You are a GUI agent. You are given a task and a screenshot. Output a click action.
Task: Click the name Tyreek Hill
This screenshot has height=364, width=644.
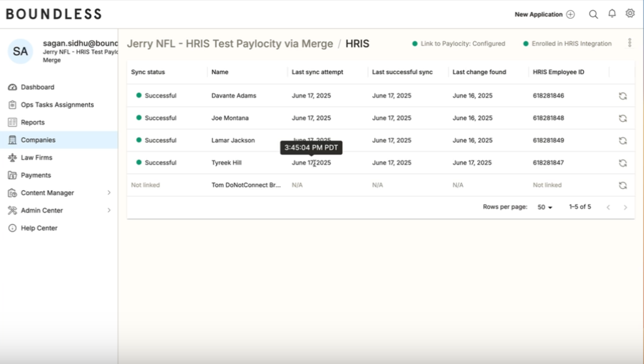[x=226, y=162]
